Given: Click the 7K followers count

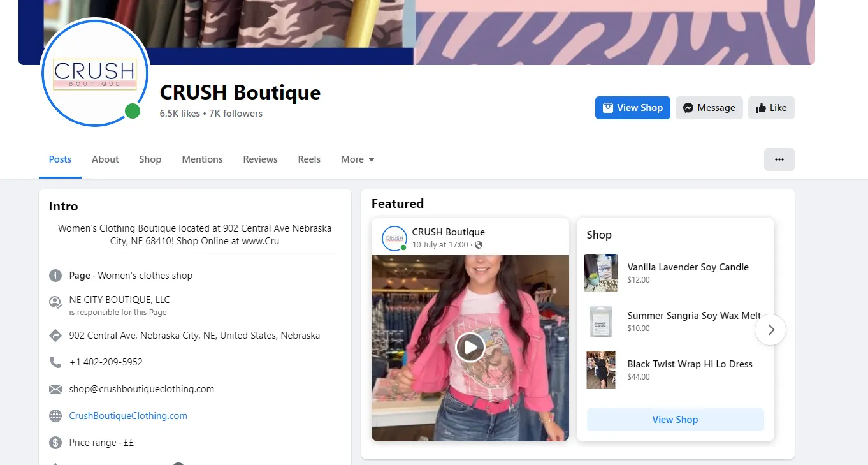Looking at the screenshot, I should click(x=236, y=114).
